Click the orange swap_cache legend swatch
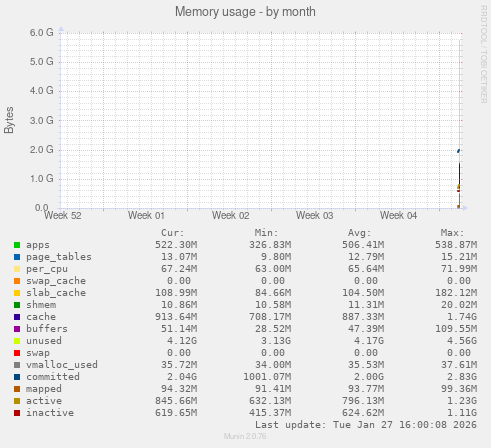The image size is (491, 448). tap(17, 281)
